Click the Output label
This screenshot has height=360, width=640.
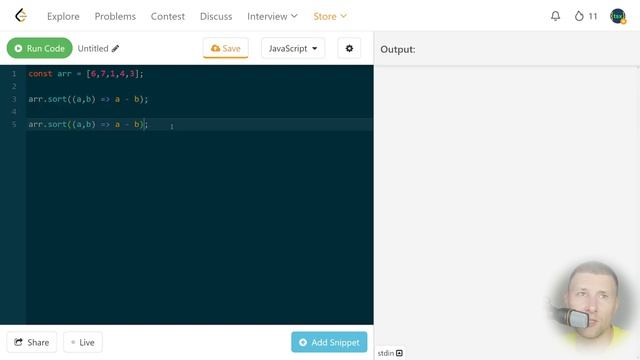[x=398, y=49]
